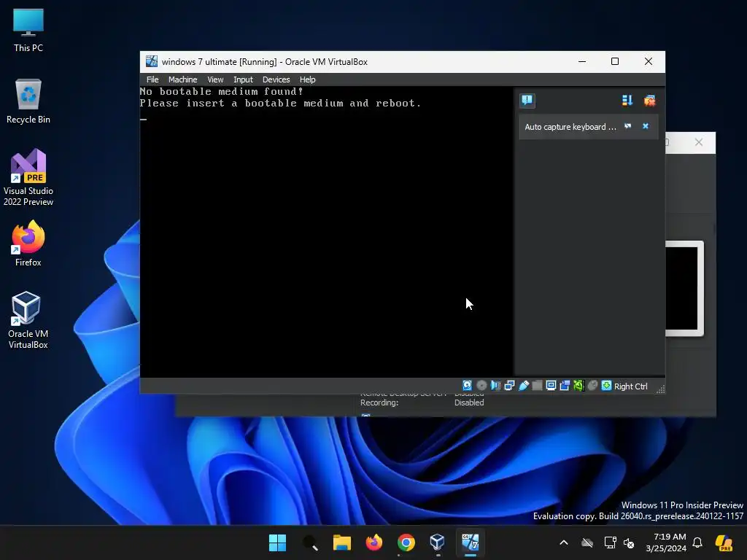Click the optical disc indicator in VM status bar
Screen dimensions: 747x560
(481, 386)
